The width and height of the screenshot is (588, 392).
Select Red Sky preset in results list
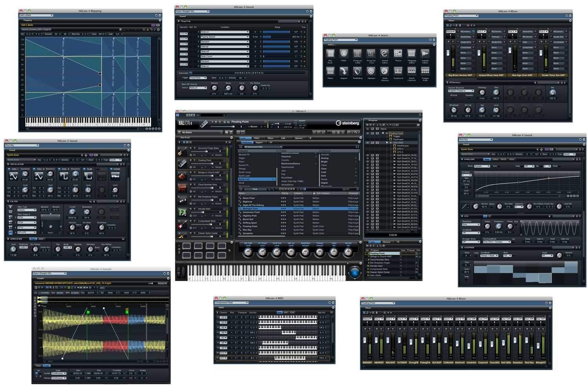[x=298, y=230]
